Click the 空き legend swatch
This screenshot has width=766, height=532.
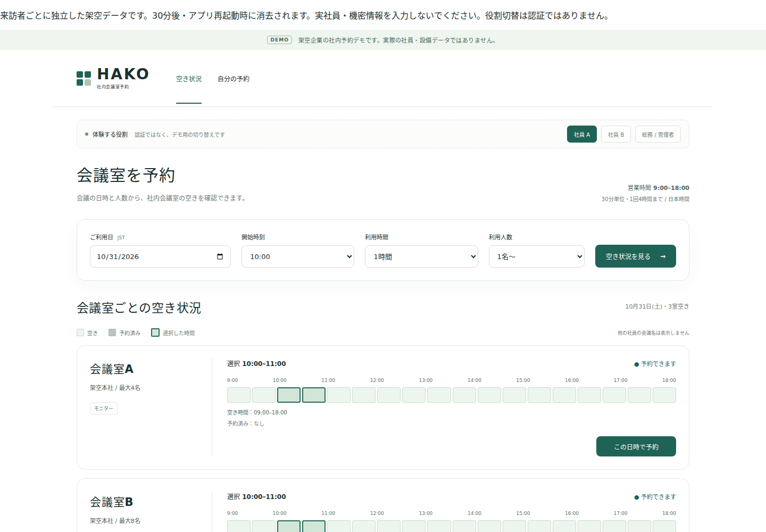80,332
